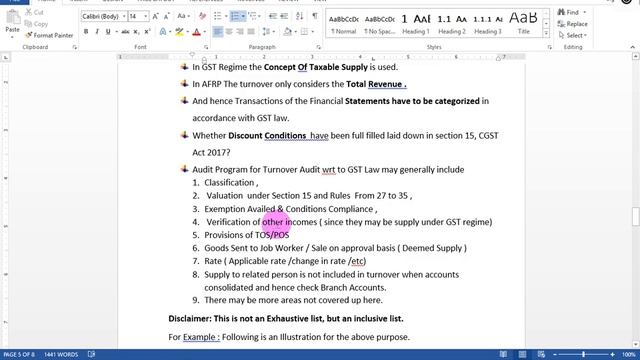Click the Cut command
Viewport: 640px width, 360px height.
point(34,13)
